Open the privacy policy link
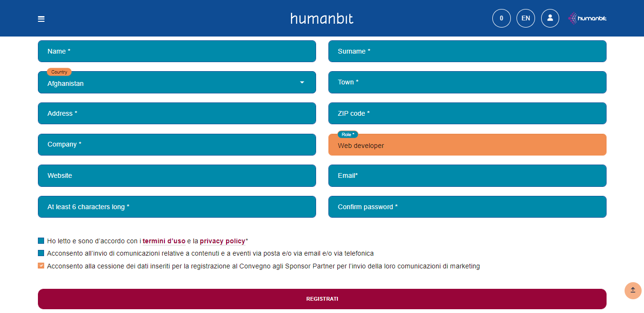This screenshot has width=644, height=313. [x=222, y=241]
